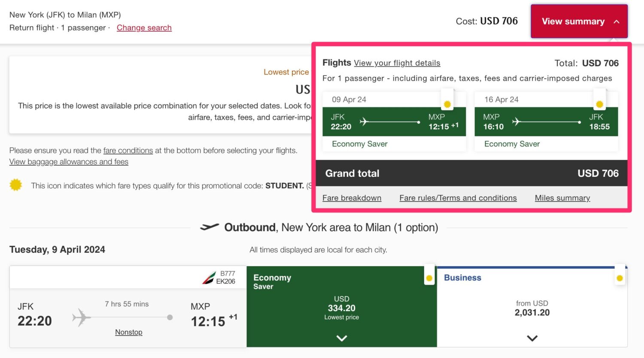This screenshot has height=358, width=644.
Task: Open Fare rules/Terms and conditions
Action: tap(458, 197)
